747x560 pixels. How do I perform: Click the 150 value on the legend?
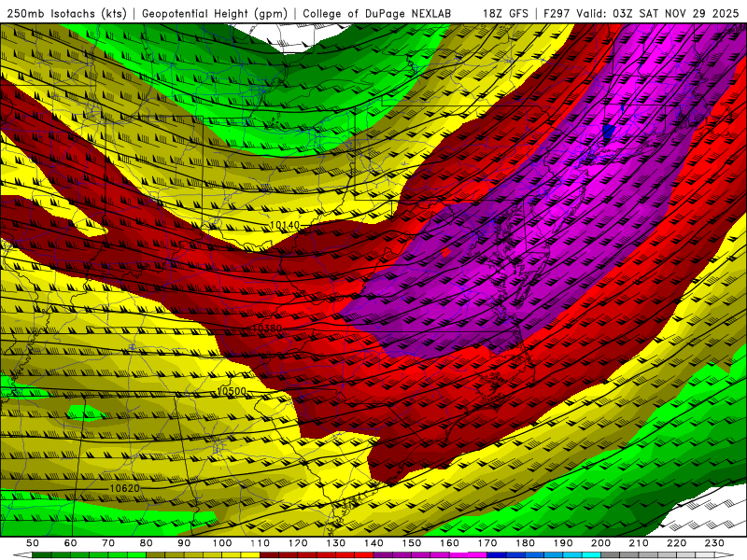click(x=411, y=543)
